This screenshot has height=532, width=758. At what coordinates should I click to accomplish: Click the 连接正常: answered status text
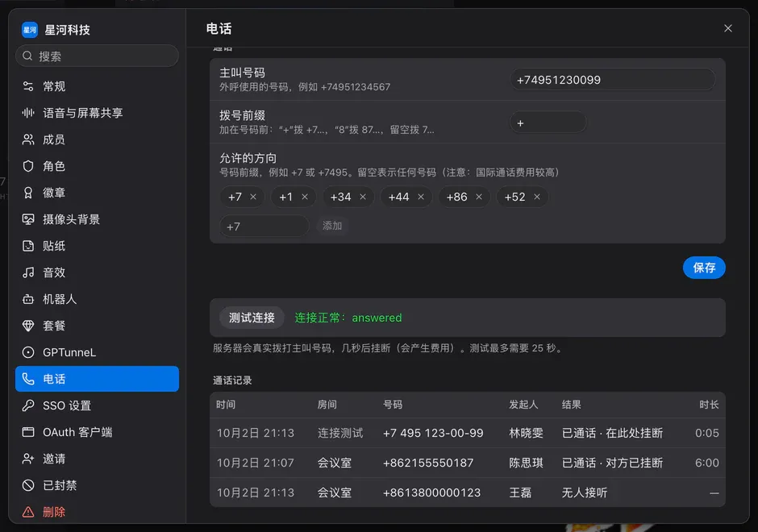point(348,318)
